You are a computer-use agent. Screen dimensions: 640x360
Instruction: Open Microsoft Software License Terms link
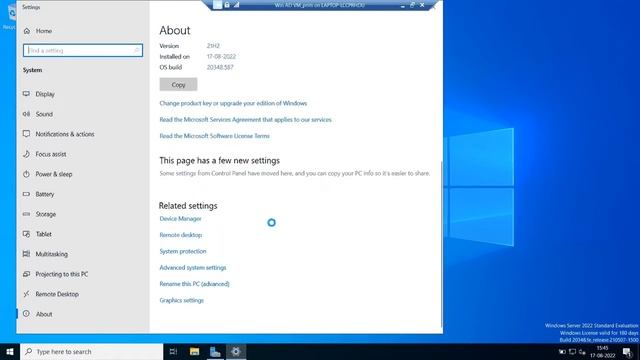coord(214,136)
